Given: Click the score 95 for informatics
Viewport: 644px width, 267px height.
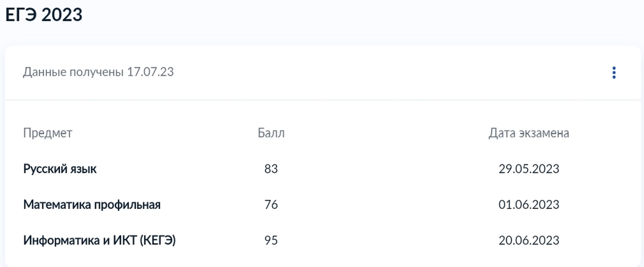Looking at the screenshot, I should (271, 240).
